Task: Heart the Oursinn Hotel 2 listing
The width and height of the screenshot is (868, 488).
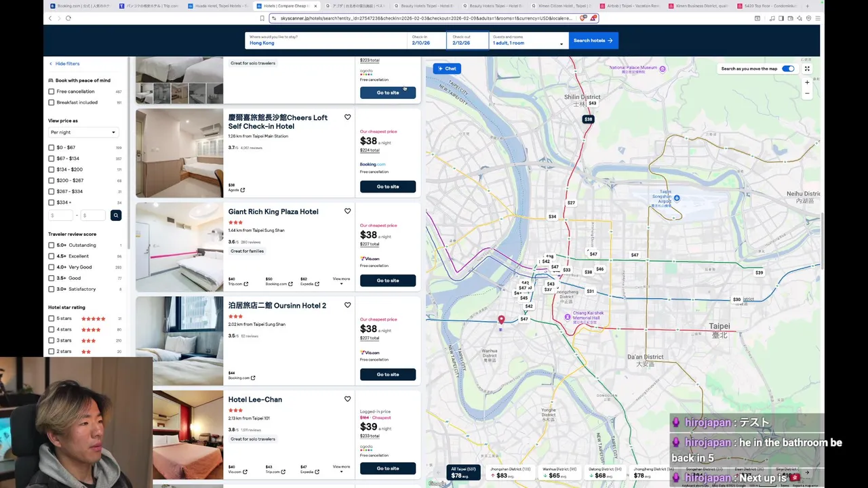Action: (x=347, y=305)
